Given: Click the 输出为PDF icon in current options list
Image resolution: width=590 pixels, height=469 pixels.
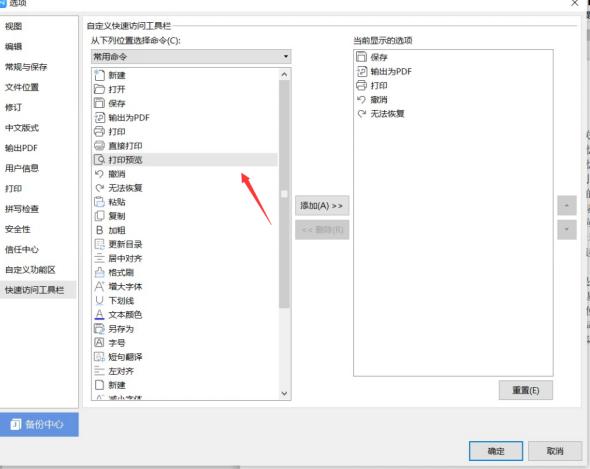Looking at the screenshot, I should coord(361,71).
